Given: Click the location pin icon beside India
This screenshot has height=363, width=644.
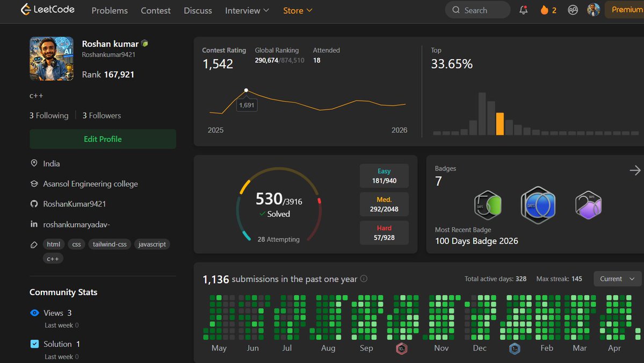Looking at the screenshot, I should coord(34,163).
